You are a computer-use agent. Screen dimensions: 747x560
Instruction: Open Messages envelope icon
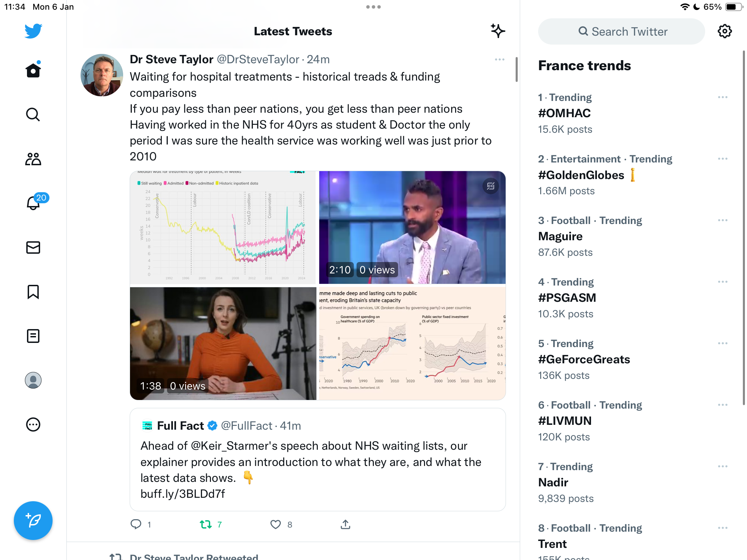[33, 248]
